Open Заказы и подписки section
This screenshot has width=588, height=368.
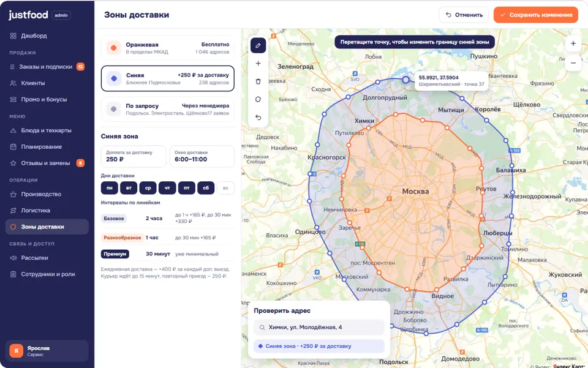47,67
